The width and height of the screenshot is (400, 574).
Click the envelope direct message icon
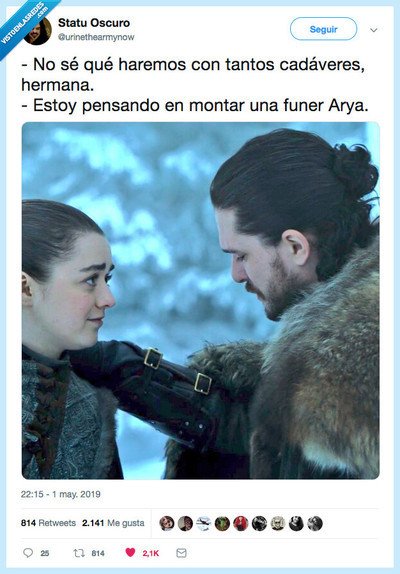[x=181, y=553]
